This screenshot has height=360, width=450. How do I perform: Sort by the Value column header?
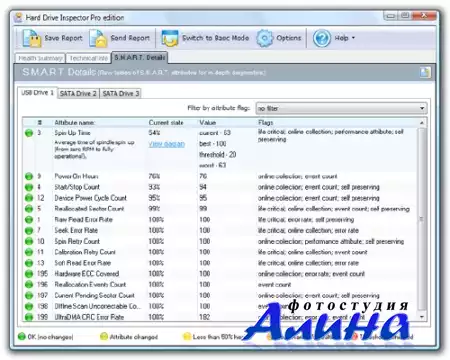tap(208, 123)
